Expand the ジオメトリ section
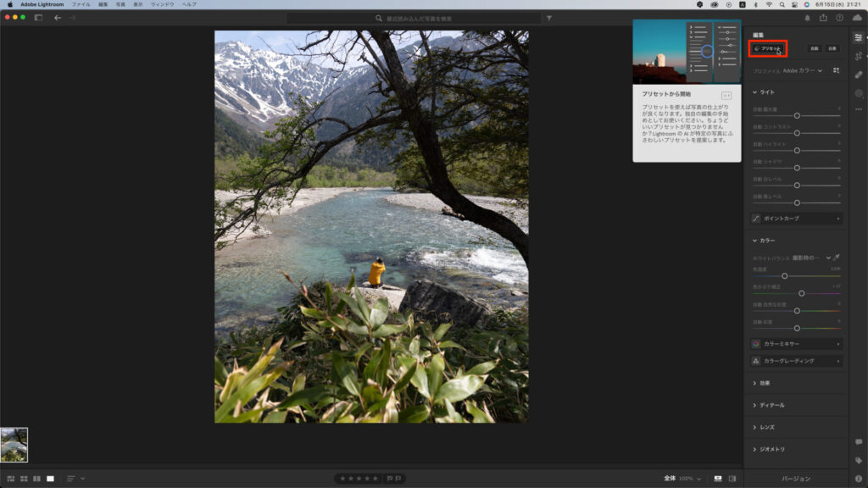This screenshot has width=868, height=488. click(768, 449)
